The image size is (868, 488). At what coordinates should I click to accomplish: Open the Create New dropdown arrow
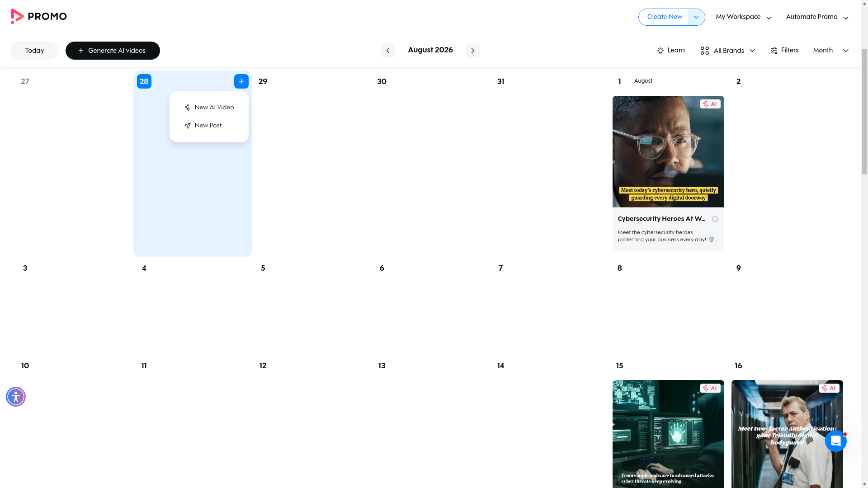click(x=696, y=17)
